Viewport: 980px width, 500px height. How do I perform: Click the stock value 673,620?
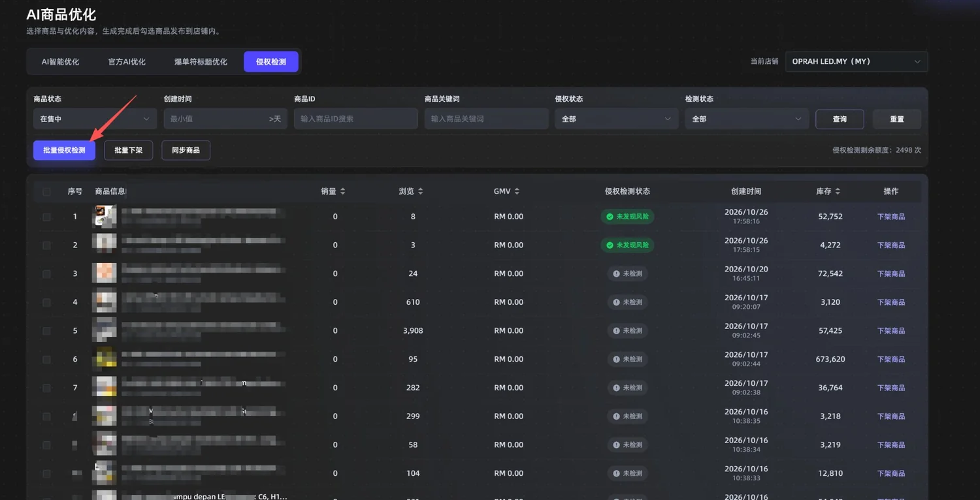[830, 359]
